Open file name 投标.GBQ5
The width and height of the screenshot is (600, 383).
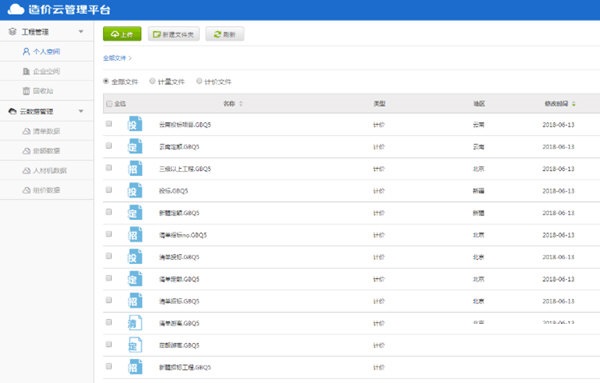(173, 191)
